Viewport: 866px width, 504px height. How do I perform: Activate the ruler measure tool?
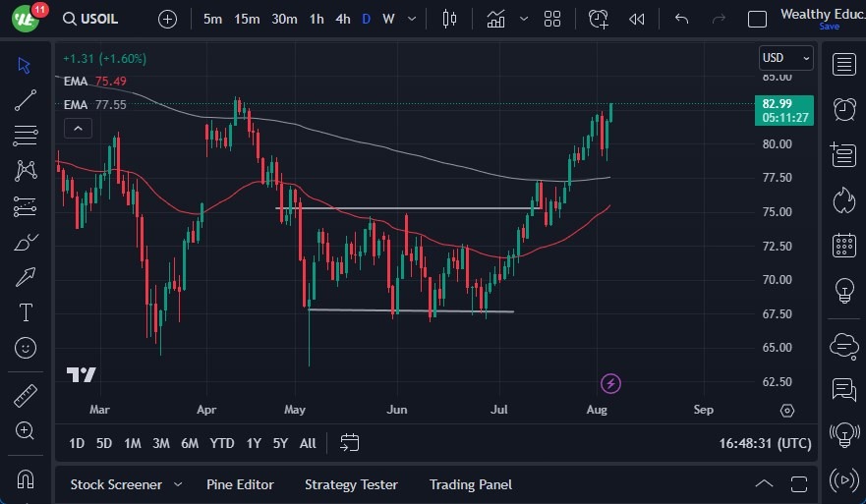coord(26,396)
